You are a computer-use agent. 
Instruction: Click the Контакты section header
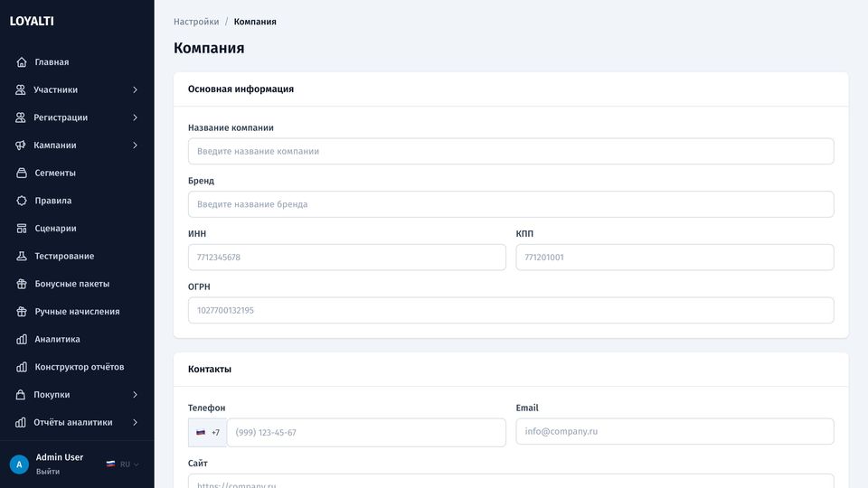209,369
